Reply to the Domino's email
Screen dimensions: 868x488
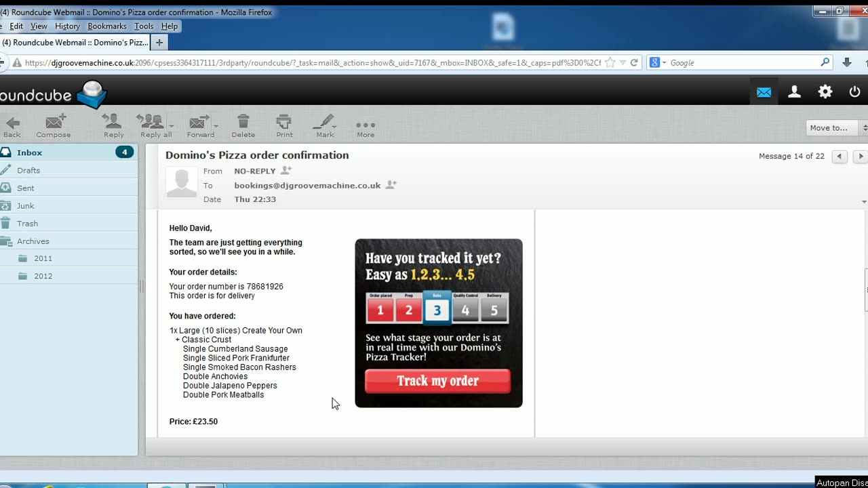point(113,125)
